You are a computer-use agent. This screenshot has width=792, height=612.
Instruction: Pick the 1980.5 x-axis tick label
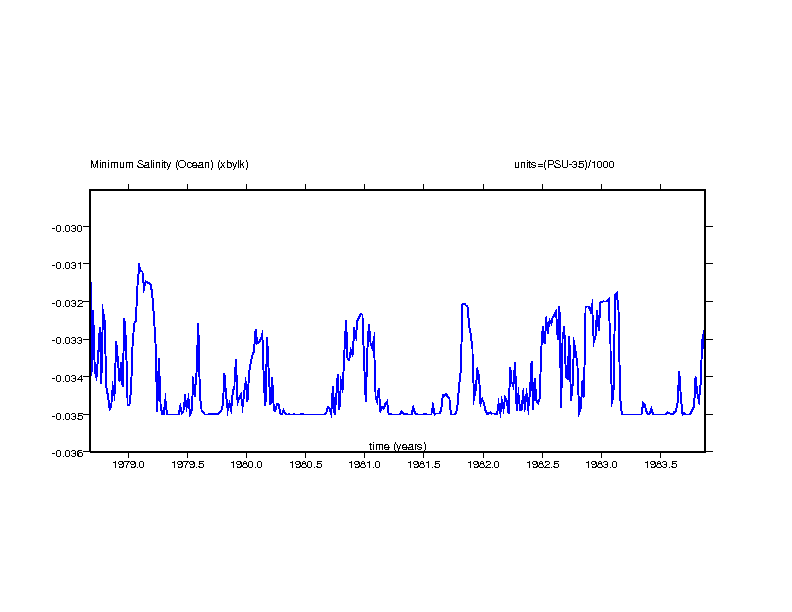[x=305, y=465]
